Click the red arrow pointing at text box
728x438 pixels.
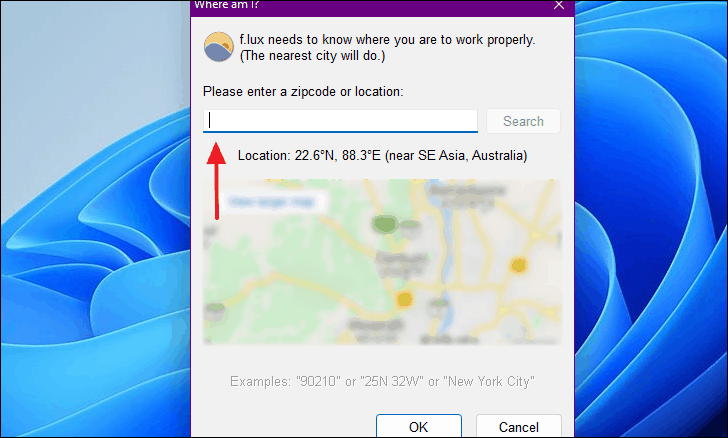coord(216,180)
